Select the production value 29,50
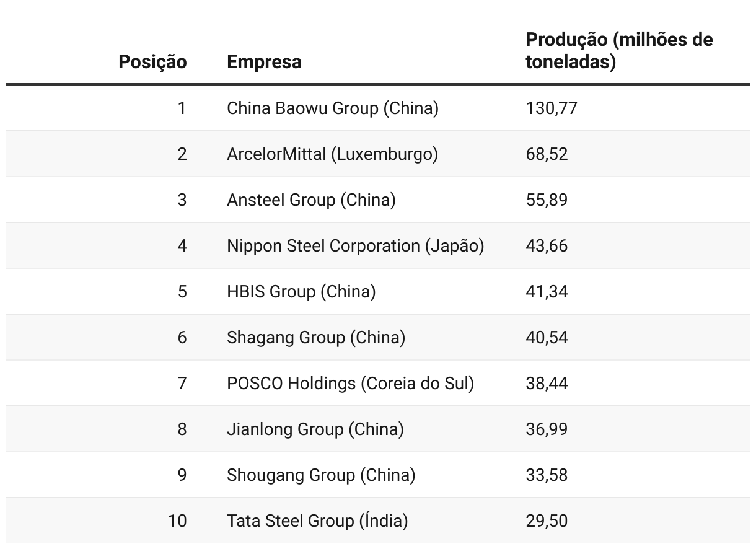756x549 pixels. 547,521
